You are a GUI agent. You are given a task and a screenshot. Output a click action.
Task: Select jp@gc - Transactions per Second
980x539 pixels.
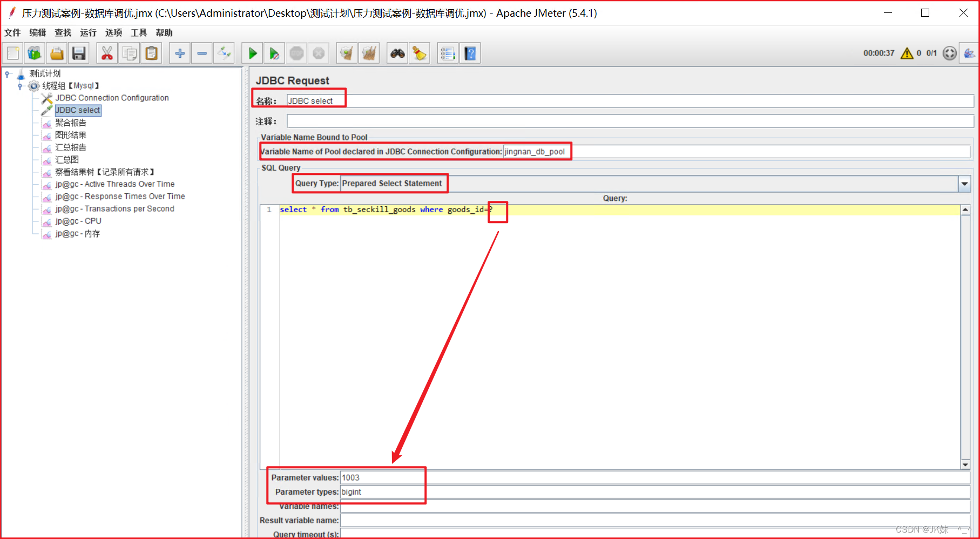point(114,208)
